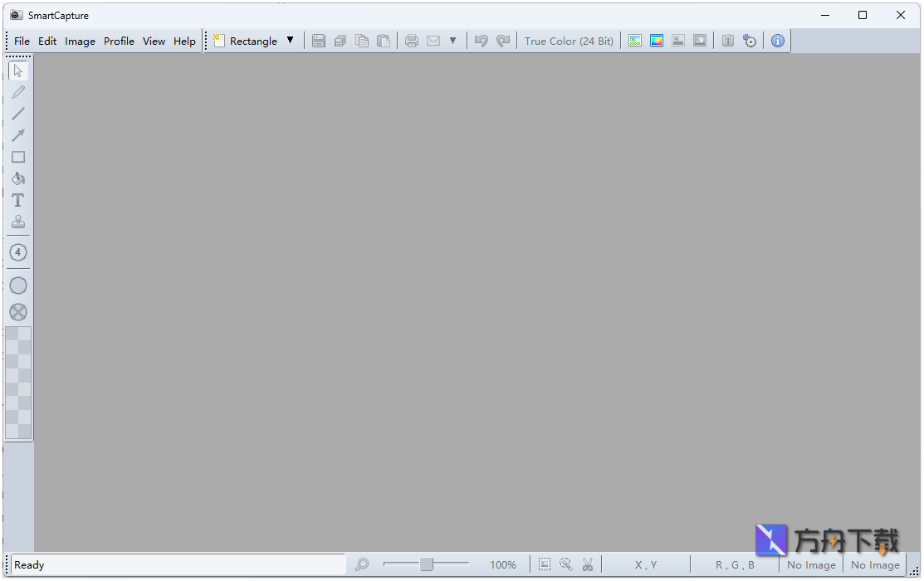The width and height of the screenshot is (924, 581).
Task: Choose the stamp tool
Action: coord(18,222)
